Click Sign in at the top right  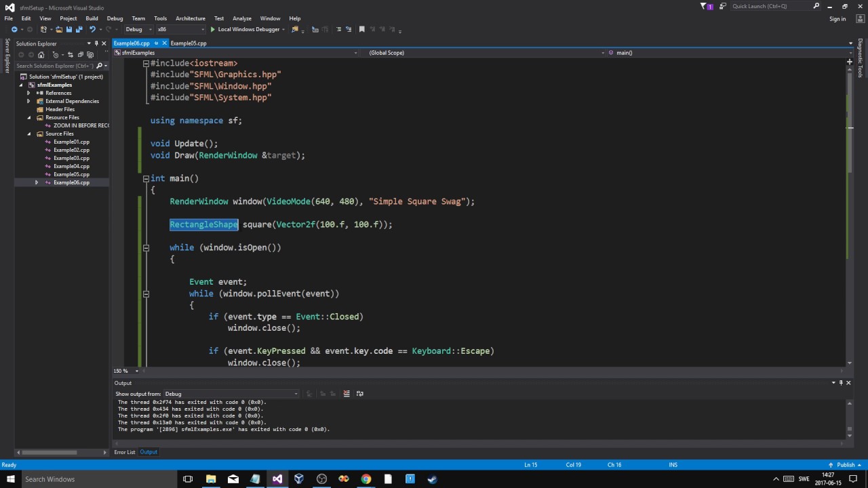pos(837,19)
